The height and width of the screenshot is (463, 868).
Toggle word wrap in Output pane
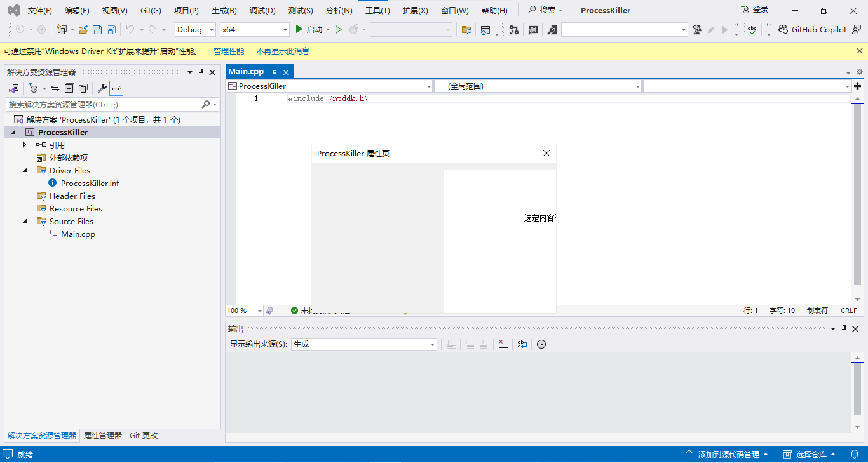[x=522, y=344]
